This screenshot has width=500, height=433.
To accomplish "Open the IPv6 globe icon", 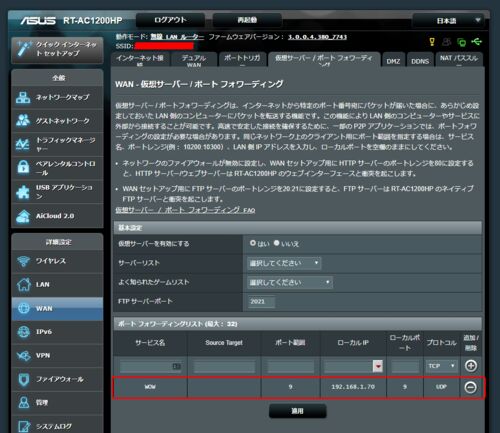I will click(x=23, y=332).
